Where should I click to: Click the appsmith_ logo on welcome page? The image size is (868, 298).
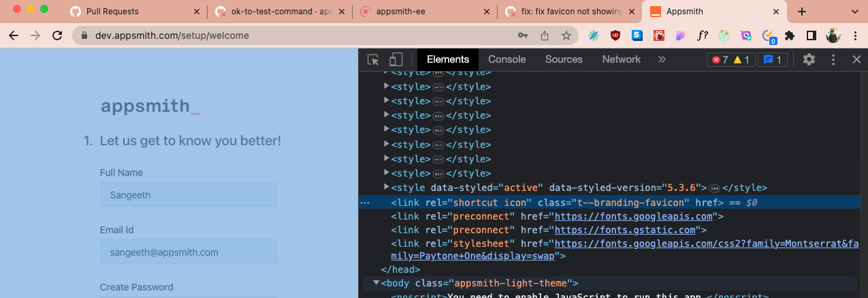150,106
